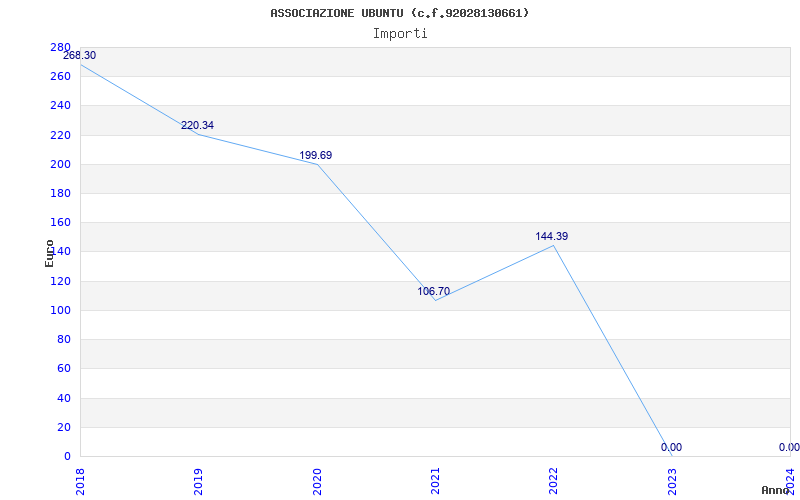Click the 200 y-axis tick label
Image resolution: width=800 pixels, height=500 pixels.
[61, 164]
